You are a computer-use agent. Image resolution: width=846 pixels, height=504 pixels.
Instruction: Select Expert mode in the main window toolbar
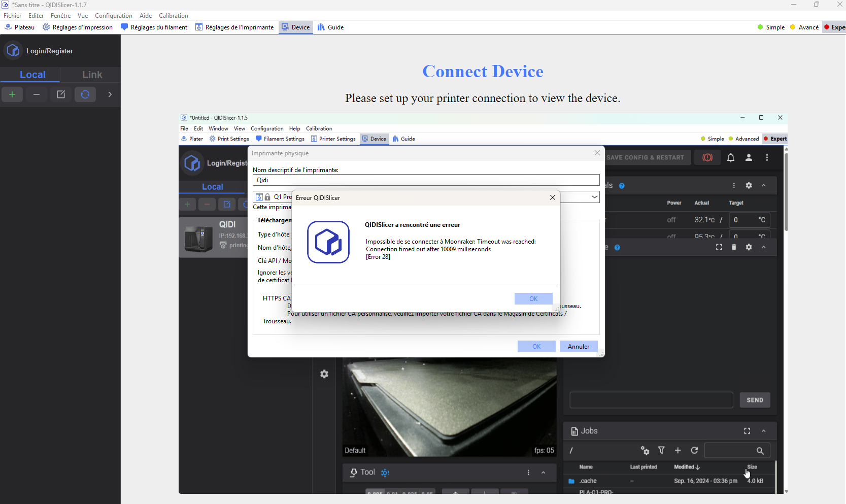[835, 27]
